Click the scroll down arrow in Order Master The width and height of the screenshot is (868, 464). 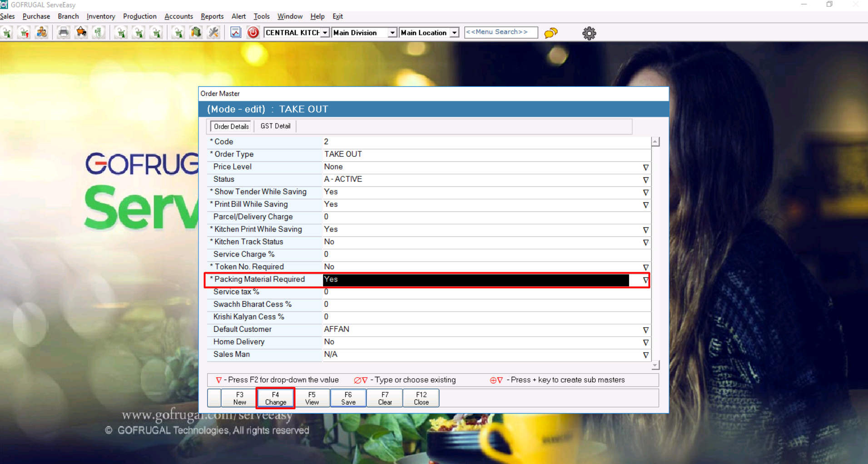point(655,365)
